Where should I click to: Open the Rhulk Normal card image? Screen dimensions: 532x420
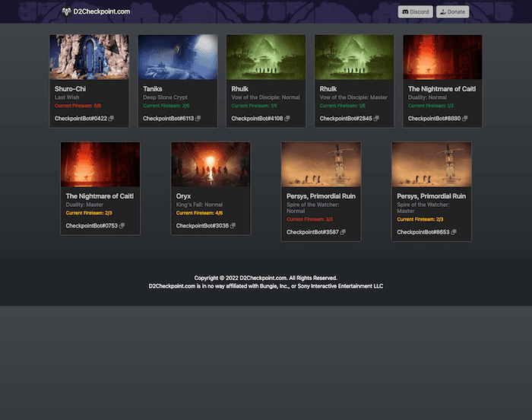(266, 57)
